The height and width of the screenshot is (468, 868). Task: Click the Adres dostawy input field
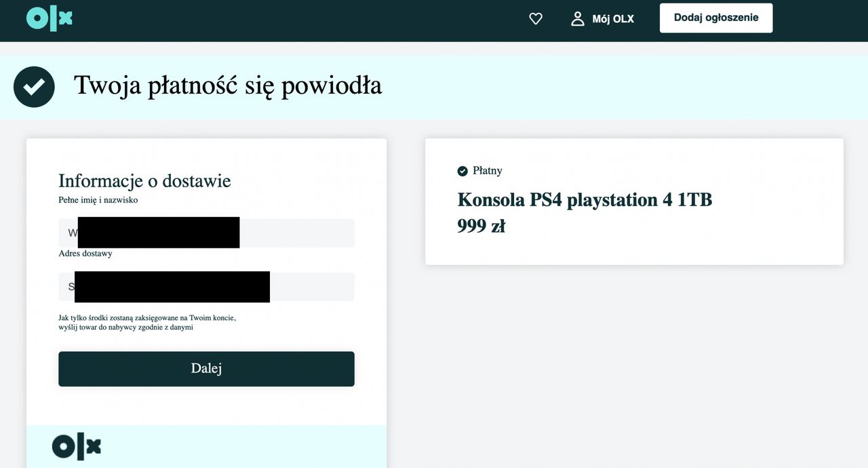click(206, 286)
